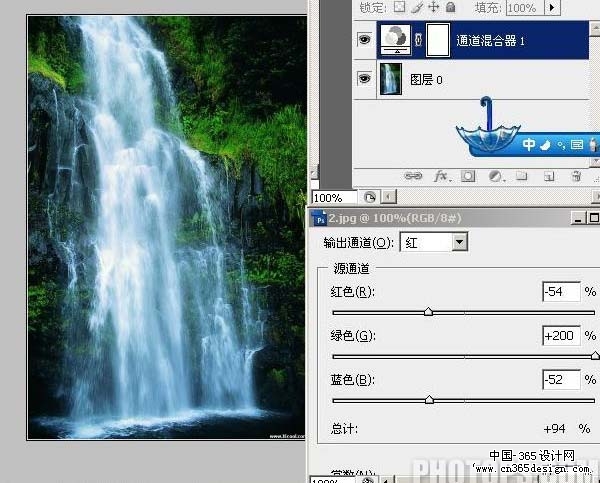Screen dimensions: 600x483
Task: Open the fx layer style menu
Action: pyautogui.click(x=442, y=176)
